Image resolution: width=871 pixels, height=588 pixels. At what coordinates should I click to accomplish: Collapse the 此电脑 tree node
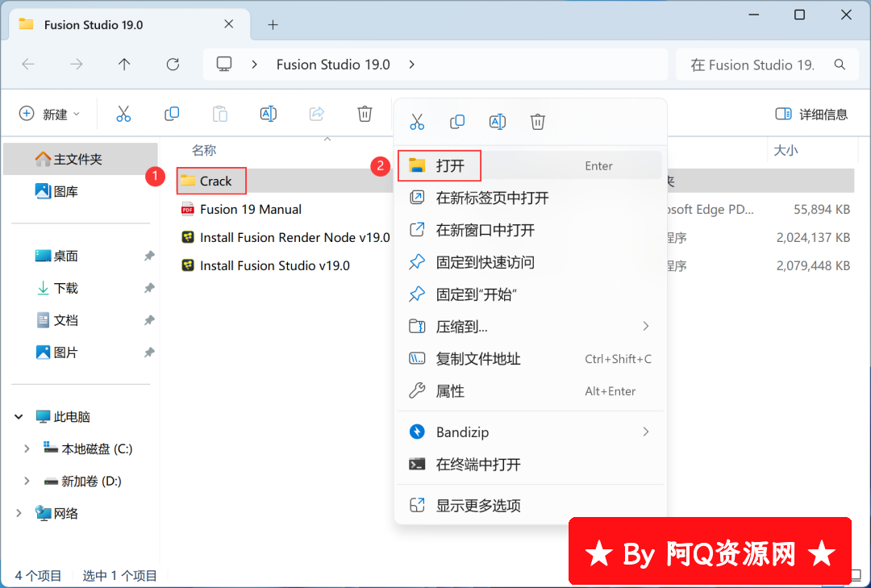click(x=19, y=416)
